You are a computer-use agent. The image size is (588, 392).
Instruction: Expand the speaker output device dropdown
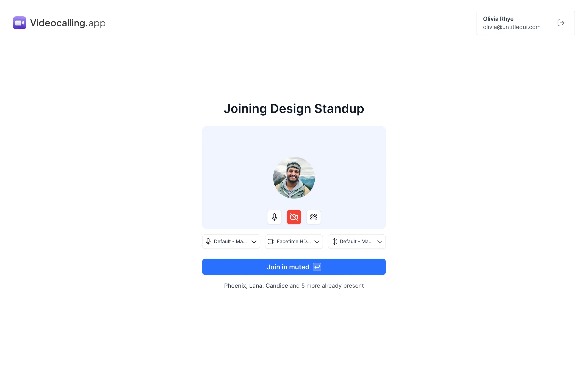click(x=380, y=242)
